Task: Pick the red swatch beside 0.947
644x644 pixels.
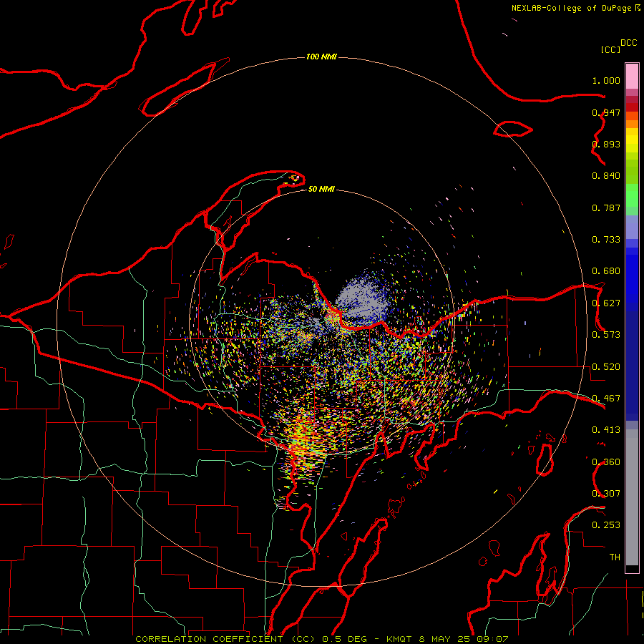Action: [x=632, y=107]
